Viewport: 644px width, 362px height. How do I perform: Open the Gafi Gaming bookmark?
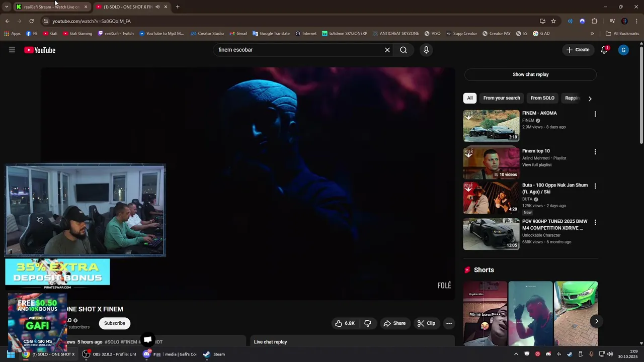click(77, 34)
